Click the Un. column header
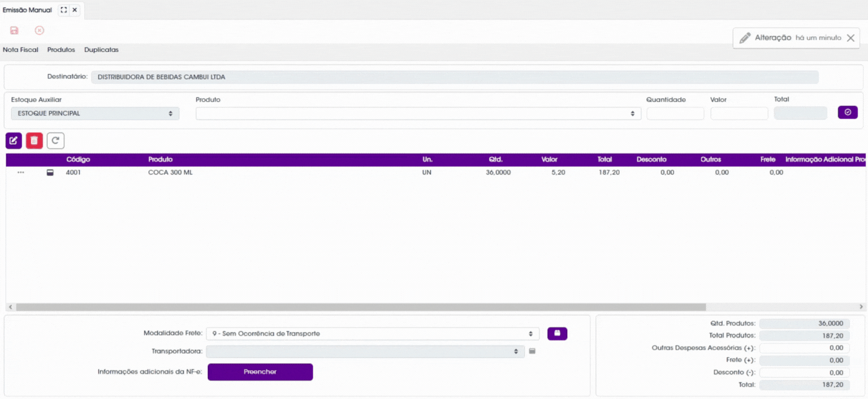The image size is (868, 399). pyautogui.click(x=427, y=160)
